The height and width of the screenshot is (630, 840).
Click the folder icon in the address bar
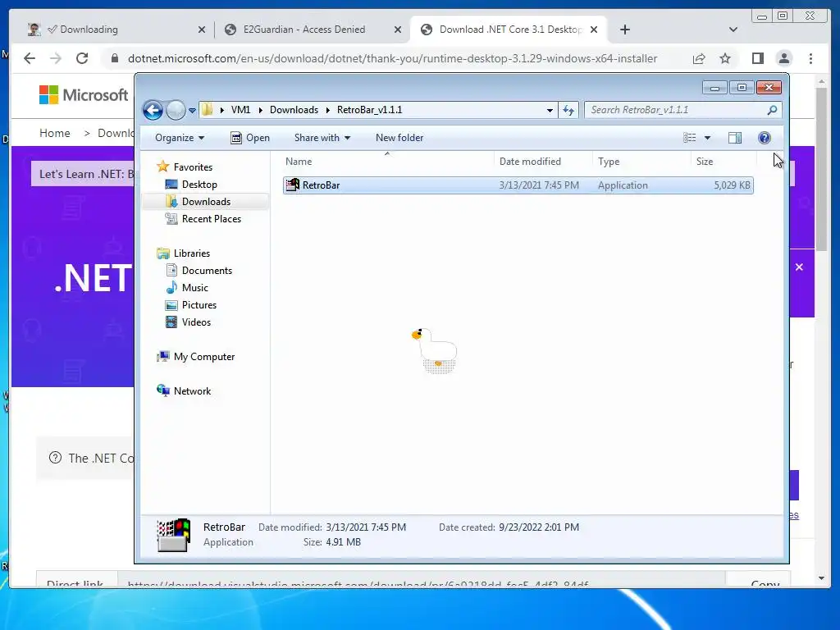(207, 110)
